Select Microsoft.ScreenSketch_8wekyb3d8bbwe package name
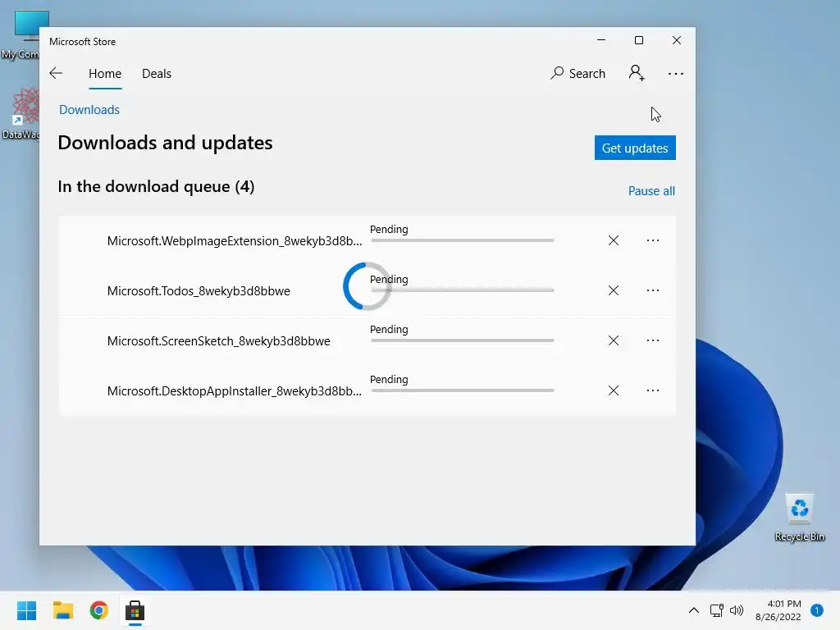The width and height of the screenshot is (840, 630). pos(218,341)
